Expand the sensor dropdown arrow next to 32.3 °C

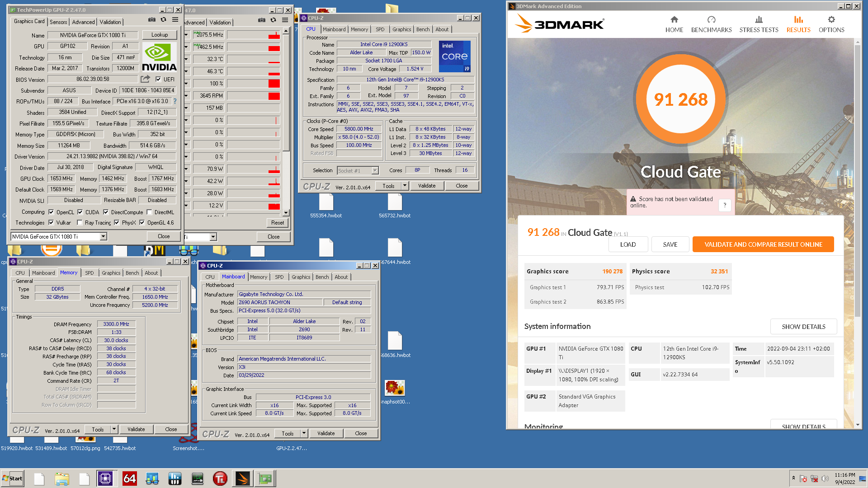point(186,59)
